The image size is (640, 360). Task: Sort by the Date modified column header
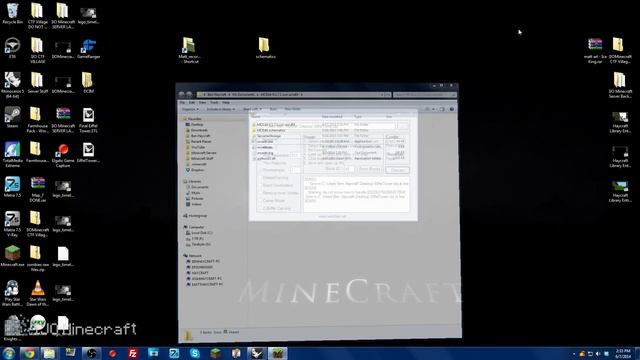point(332,117)
